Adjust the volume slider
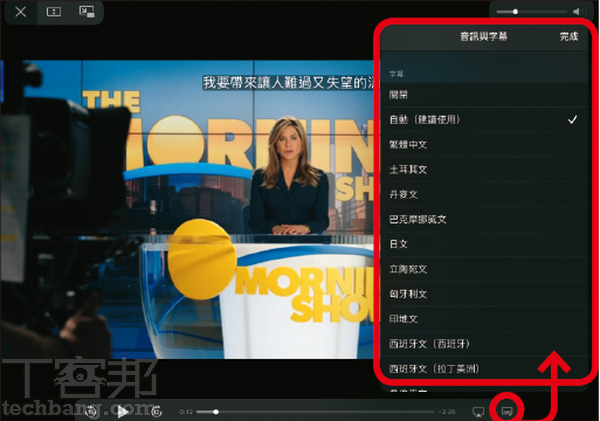Image resolution: width=600 pixels, height=421 pixels. (x=532, y=12)
